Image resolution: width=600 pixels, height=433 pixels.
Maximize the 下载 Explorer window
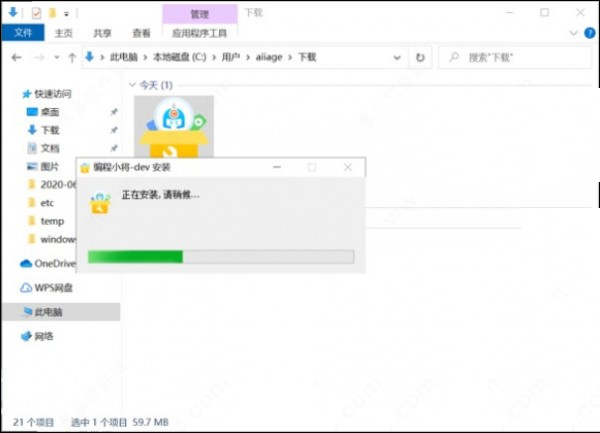click(x=545, y=13)
